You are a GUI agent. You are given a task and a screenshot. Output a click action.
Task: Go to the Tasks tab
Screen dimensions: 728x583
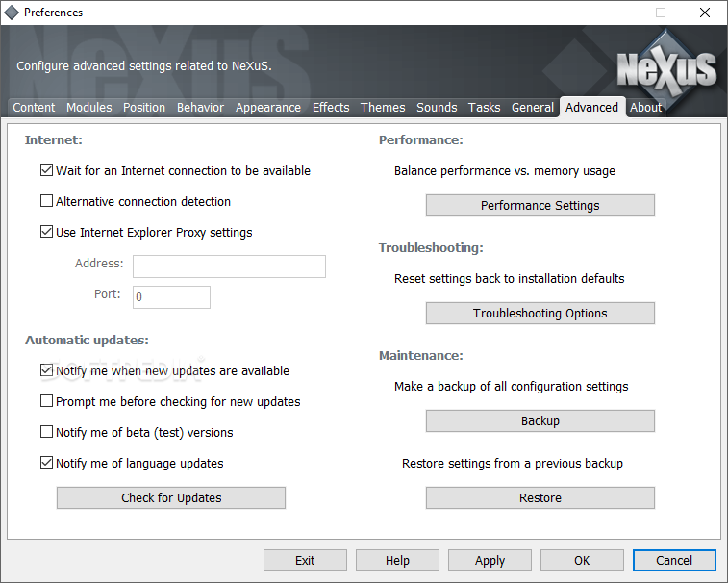click(484, 108)
